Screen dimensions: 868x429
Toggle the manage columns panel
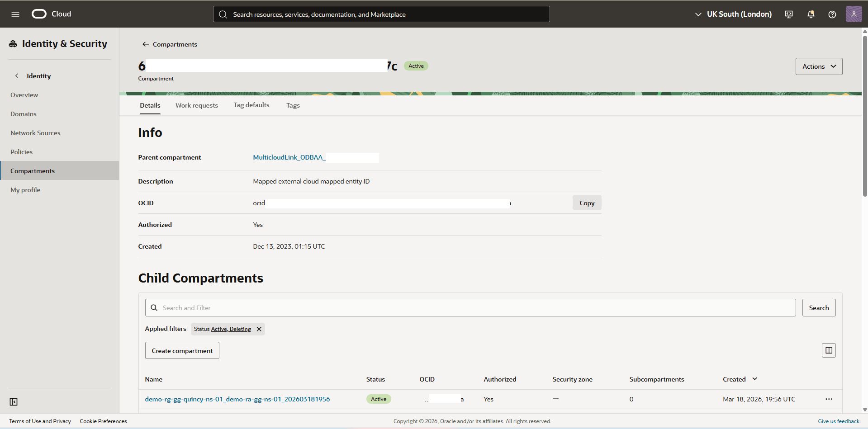coord(829,350)
